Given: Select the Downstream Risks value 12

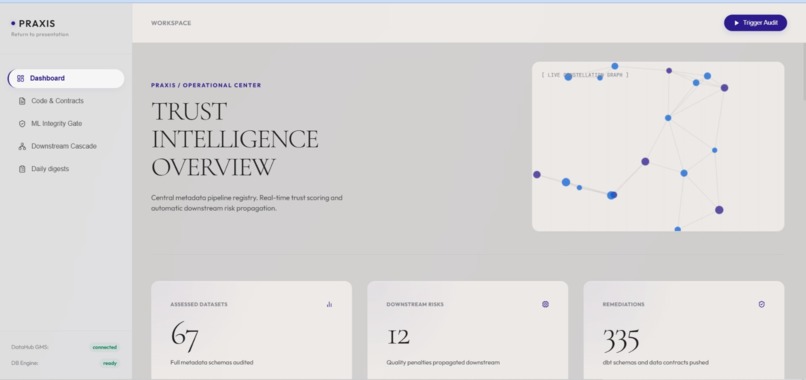Looking at the screenshot, I should point(398,337).
